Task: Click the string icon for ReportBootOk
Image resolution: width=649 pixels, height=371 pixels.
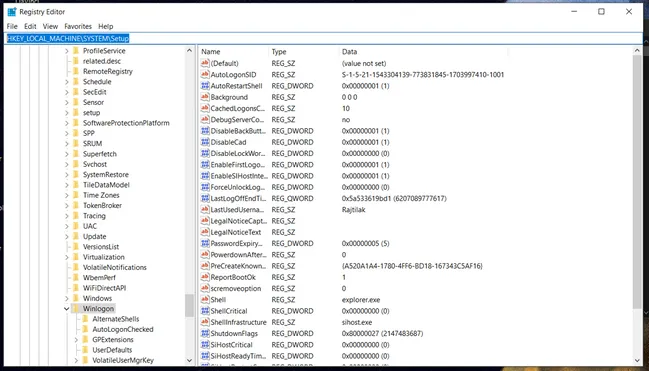Action: (x=205, y=277)
